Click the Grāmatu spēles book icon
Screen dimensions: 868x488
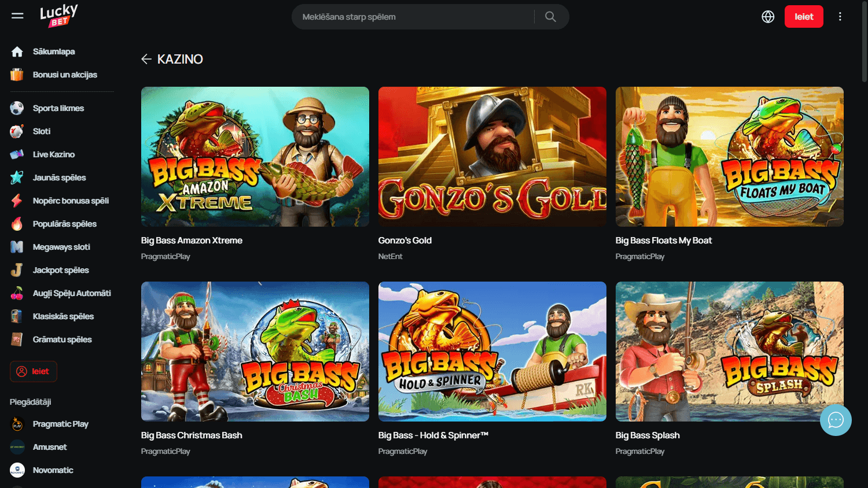17,339
